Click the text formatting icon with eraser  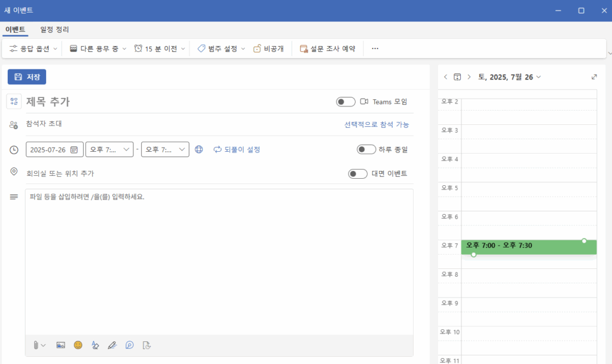coord(94,345)
